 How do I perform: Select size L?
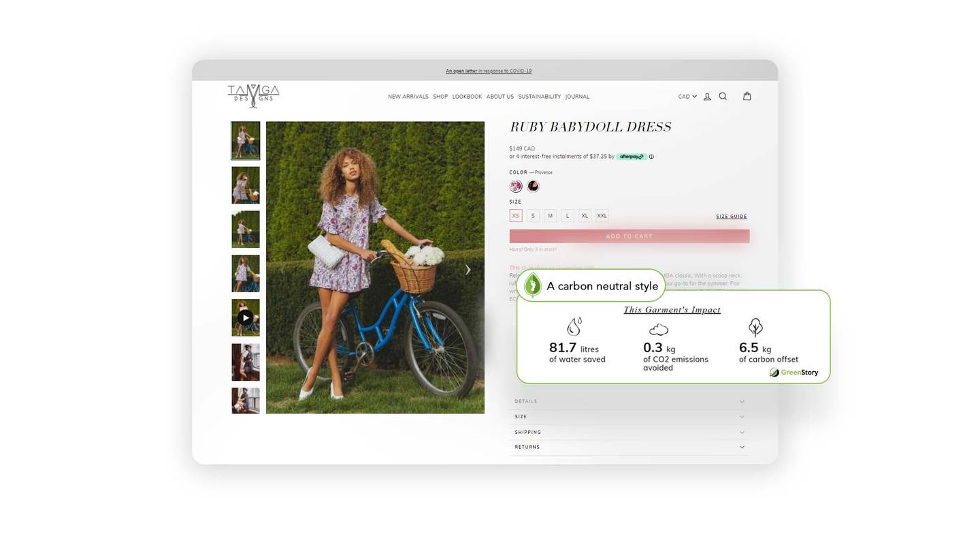(x=568, y=216)
